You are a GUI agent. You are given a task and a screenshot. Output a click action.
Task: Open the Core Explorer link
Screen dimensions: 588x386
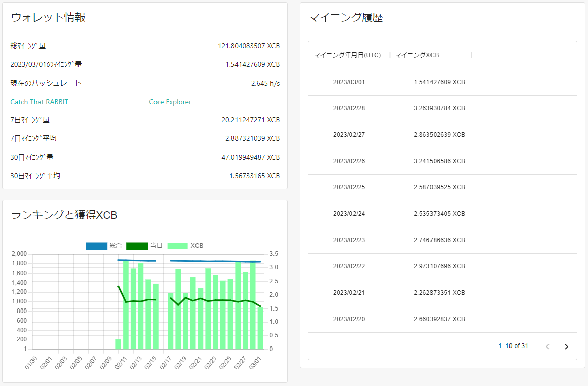click(x=170, y=102)
